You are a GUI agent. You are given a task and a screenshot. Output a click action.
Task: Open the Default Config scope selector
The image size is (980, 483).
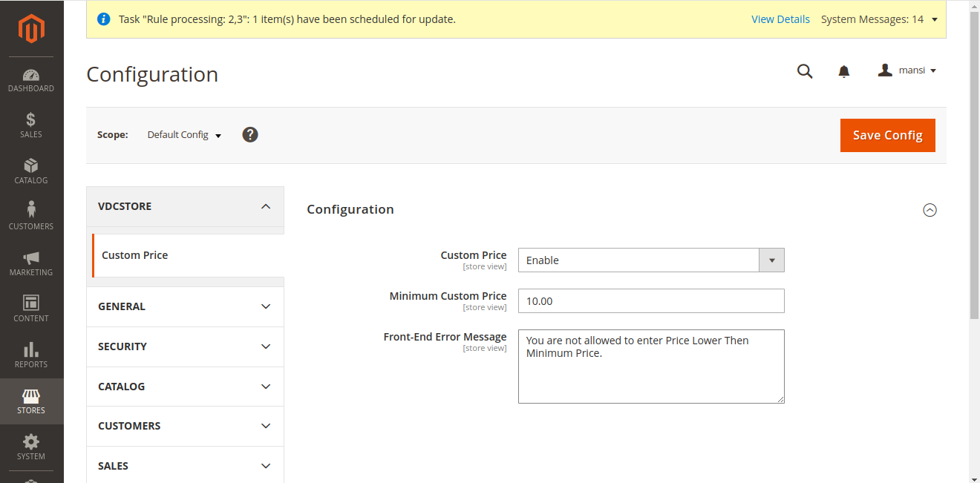click(x=184, y=135)
